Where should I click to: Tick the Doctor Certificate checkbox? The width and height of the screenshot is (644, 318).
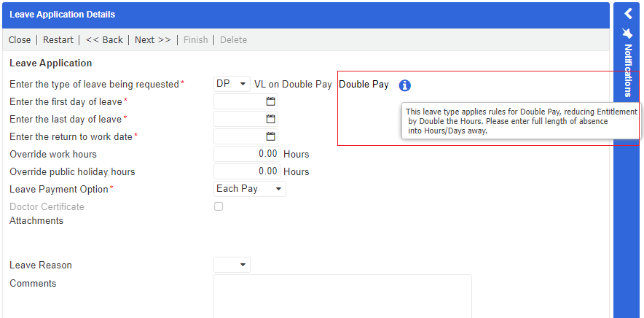[219, 206]
